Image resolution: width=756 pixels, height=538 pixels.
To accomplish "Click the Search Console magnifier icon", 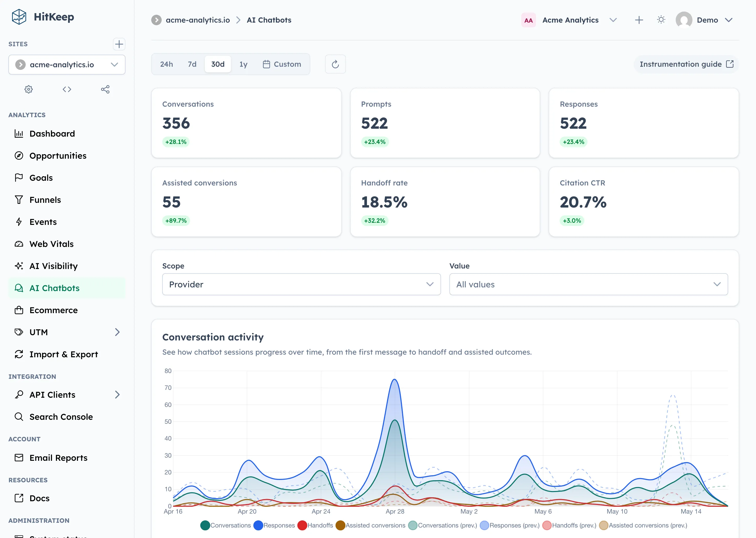I will (19, 417).
